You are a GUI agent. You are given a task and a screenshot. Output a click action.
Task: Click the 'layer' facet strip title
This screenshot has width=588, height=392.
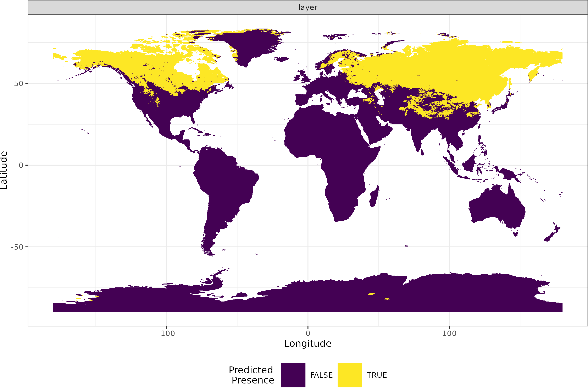click(x=308, y=7)
